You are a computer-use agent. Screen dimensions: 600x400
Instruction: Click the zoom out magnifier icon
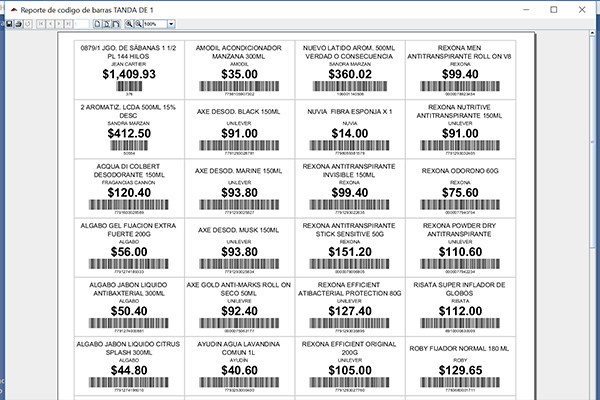click(138, 24)
